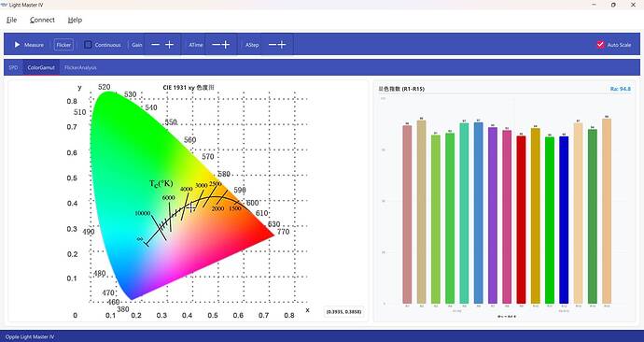644x342 pixels.
Task: Decrease AStep with the minus icon
Action: [273, 45]
